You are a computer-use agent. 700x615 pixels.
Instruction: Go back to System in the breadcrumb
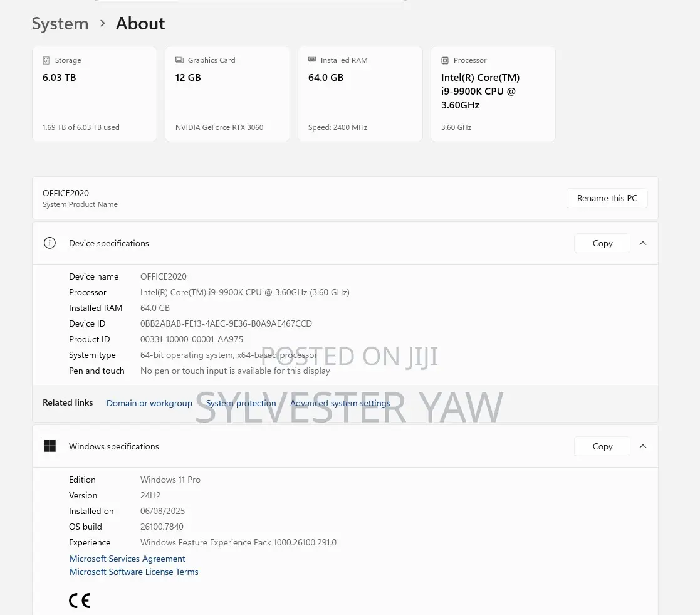60,24
